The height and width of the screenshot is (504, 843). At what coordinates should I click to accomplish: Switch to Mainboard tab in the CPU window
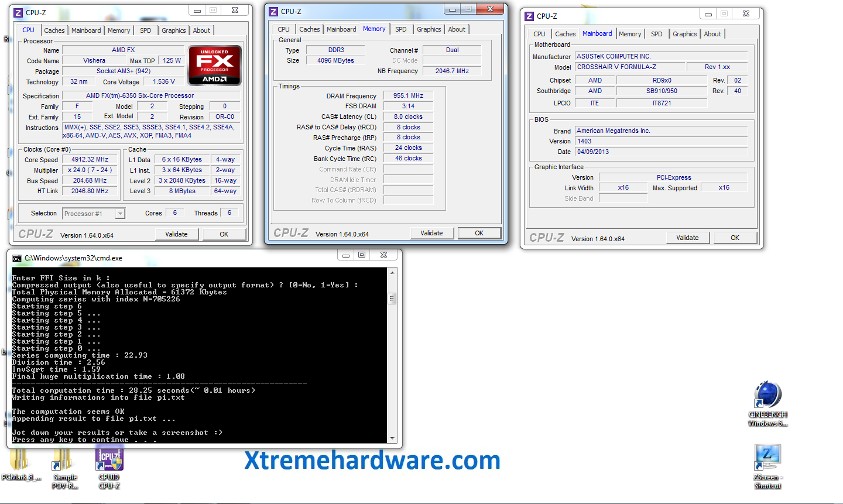(86, 30)
